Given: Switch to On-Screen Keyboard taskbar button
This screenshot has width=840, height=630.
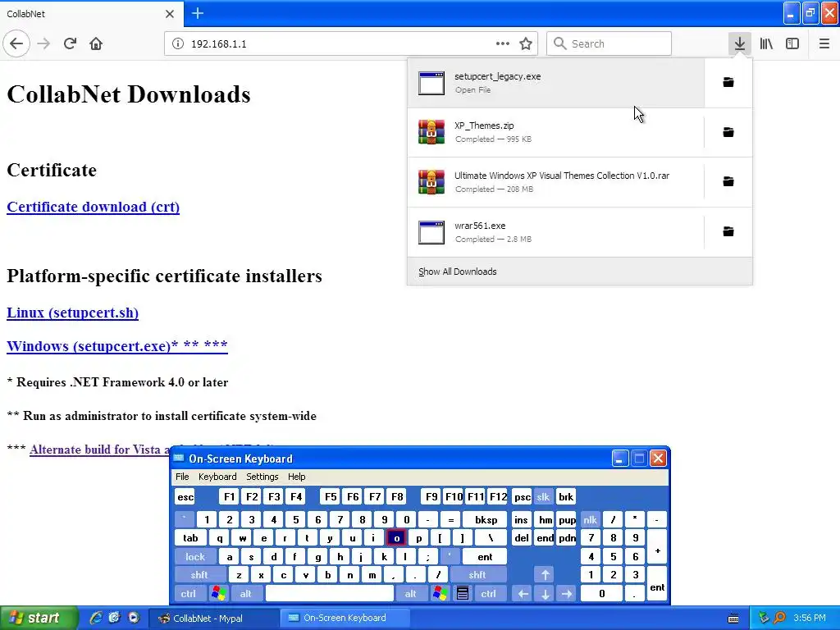Looking at the screenshot, I should (x=344, y=619).
